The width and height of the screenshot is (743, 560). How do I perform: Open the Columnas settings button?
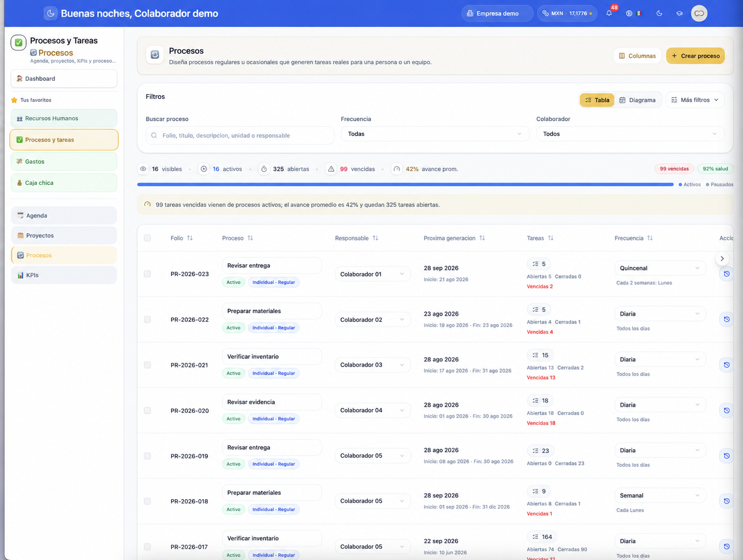(x=637, y=56)
